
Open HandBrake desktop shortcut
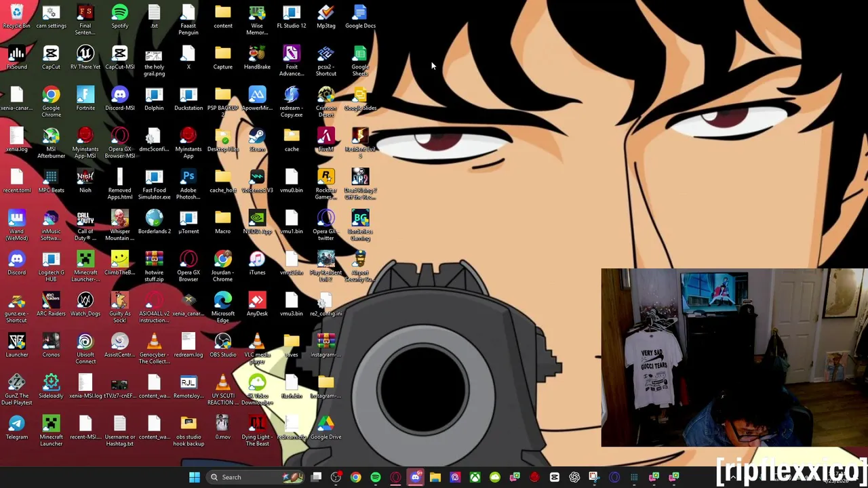257,58
